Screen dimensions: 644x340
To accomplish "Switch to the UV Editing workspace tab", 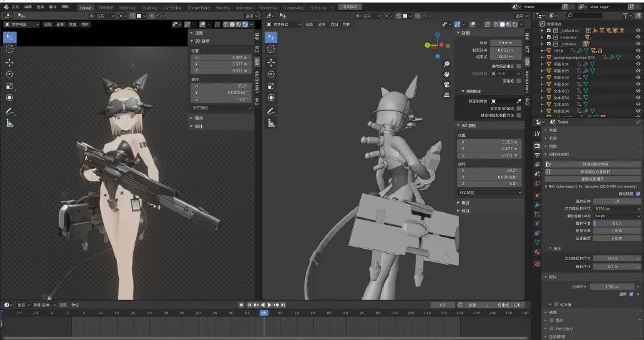I will point(172,8).
